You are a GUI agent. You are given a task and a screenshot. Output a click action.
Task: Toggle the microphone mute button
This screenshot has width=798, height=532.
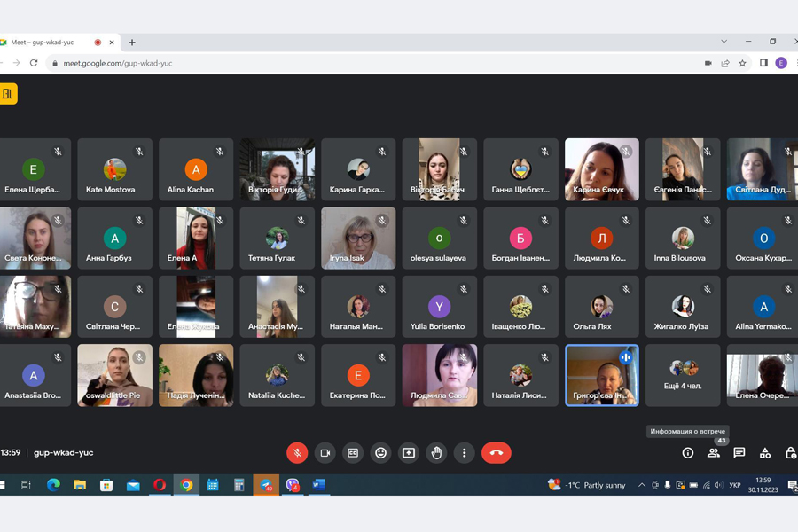(297, 452)
